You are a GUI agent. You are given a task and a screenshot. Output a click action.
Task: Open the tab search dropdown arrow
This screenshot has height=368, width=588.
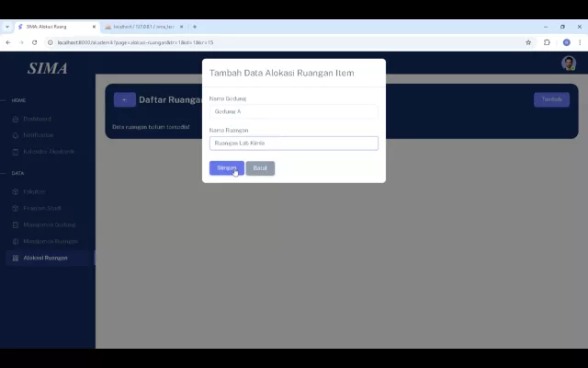pos(7,27)
